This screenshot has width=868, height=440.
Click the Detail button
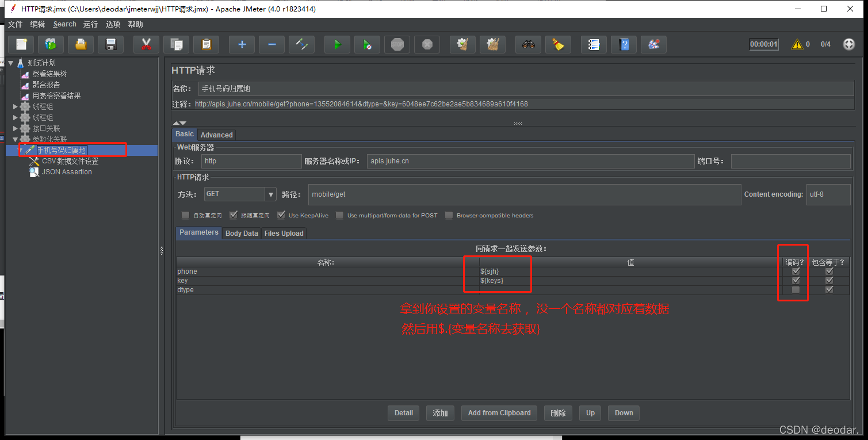coord(404,413)
